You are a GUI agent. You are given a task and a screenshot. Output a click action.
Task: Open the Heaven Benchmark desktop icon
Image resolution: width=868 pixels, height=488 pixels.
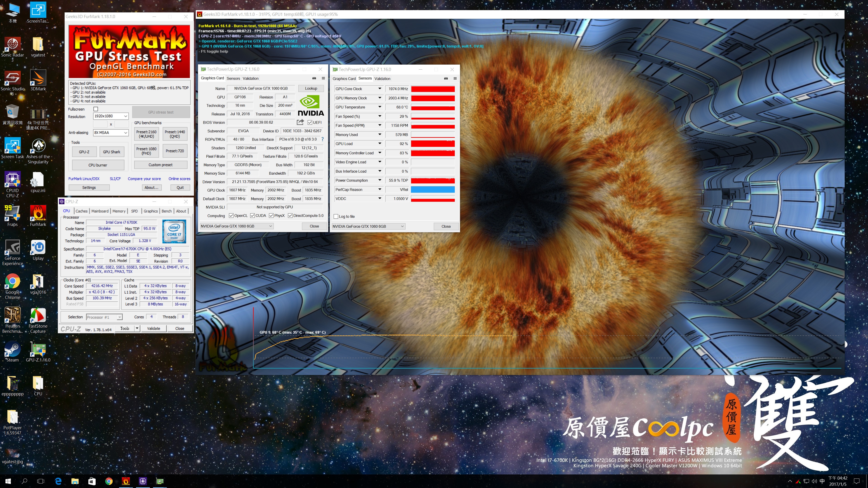click(12, 320)
